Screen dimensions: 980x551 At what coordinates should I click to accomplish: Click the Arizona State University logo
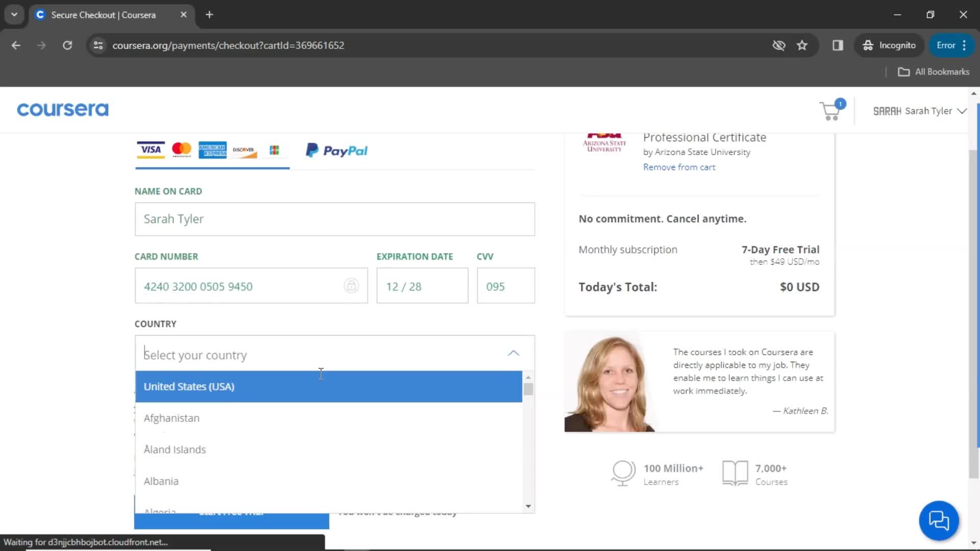(604, 143)
